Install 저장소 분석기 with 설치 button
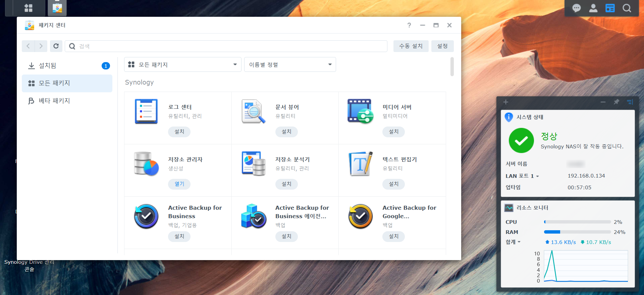 point(286,184)
